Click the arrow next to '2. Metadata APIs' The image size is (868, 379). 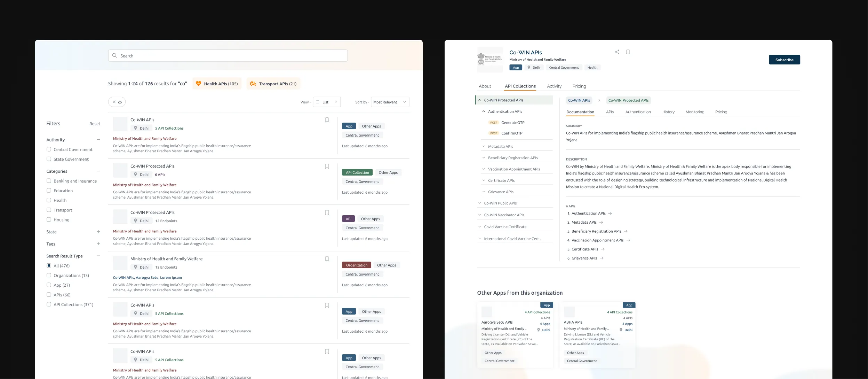point(601,222)
